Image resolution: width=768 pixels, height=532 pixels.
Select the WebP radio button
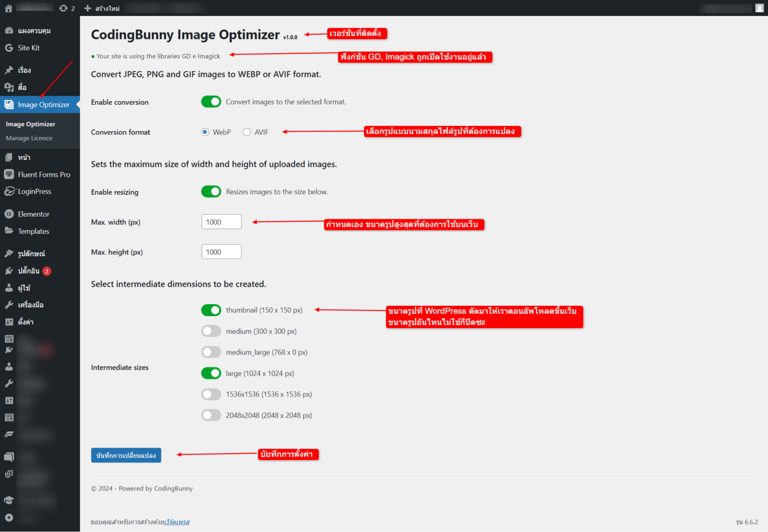point(205,132)
